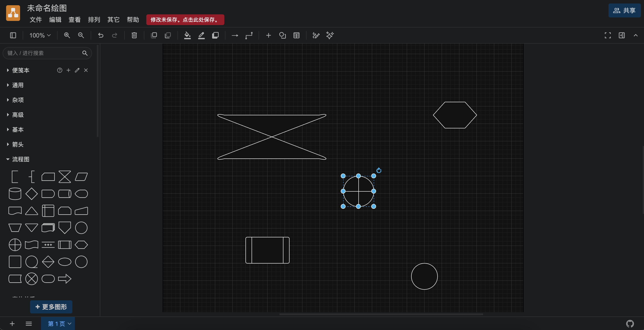This screenshot has width=644, height=330.
Task: Pick the parallel mode three-dots shape
Action: coord(48,245)
